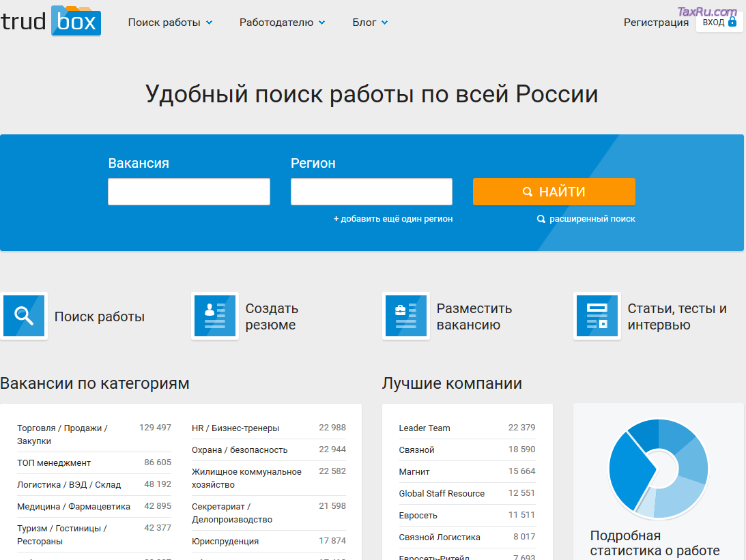
Task: Open the 'Работодателю' dropdown menu
Action: 282,23
